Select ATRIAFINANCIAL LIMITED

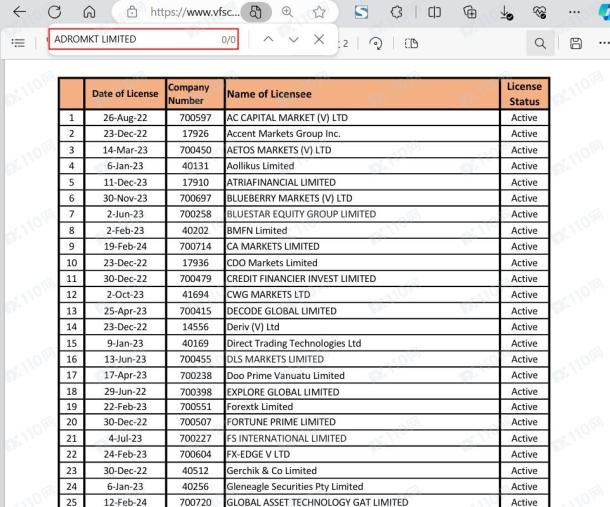281,182
